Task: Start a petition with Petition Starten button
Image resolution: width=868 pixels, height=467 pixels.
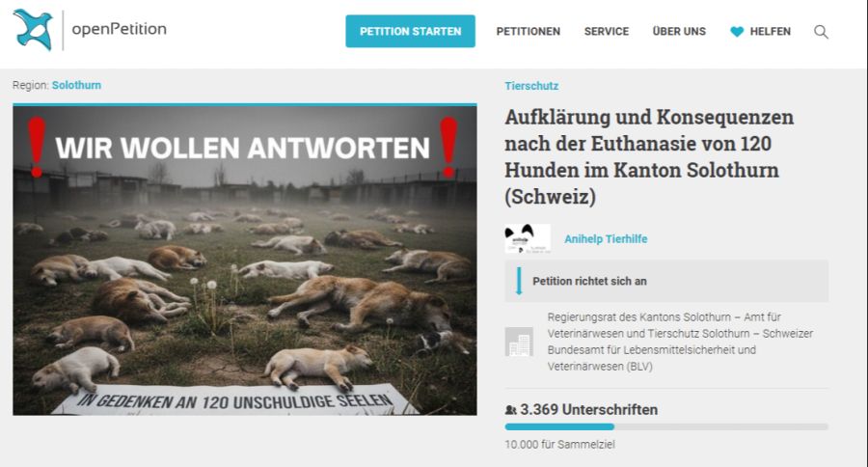Action: pos(410,31)
